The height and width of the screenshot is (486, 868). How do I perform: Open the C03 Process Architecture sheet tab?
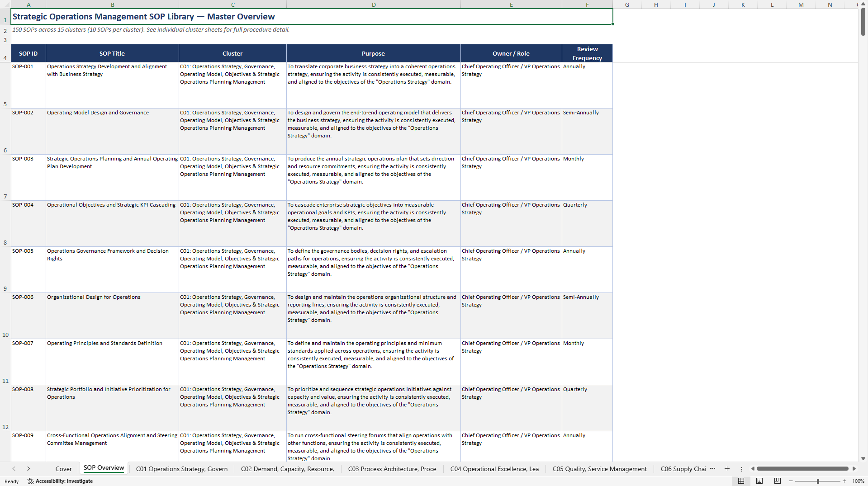tap(392, 469)
